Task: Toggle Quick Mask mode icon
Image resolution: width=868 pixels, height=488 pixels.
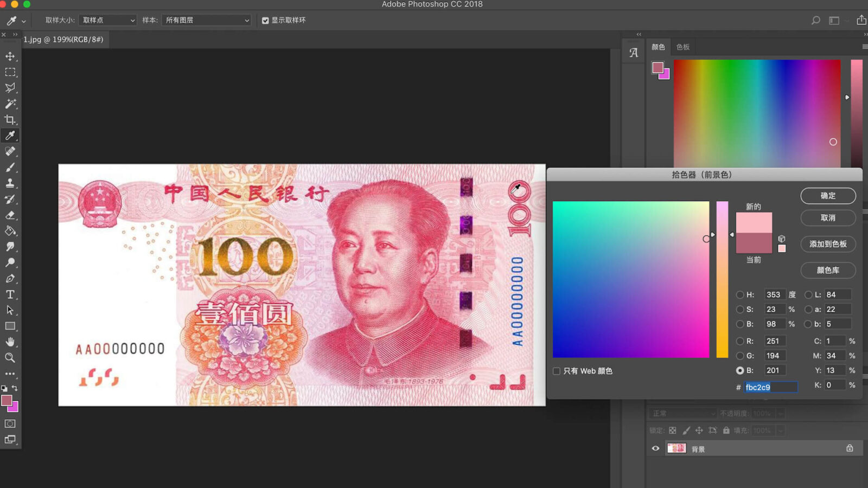Action: coord(10,423)
